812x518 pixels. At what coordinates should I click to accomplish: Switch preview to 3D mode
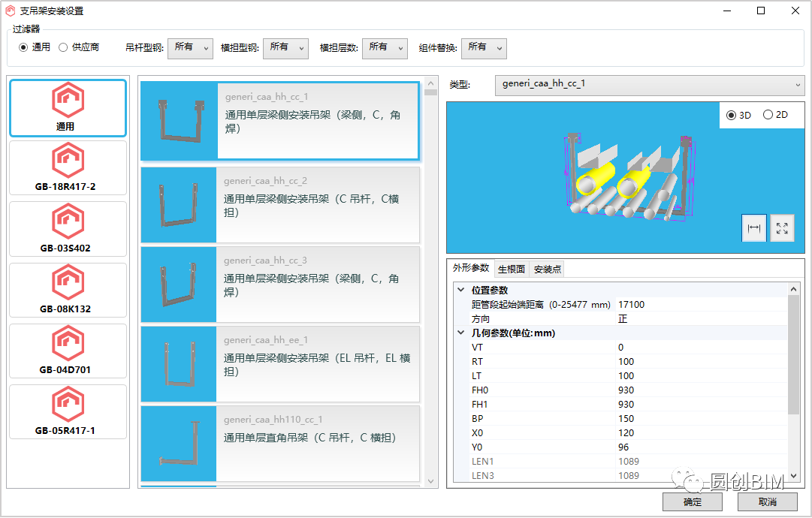(x=731, y=115)
